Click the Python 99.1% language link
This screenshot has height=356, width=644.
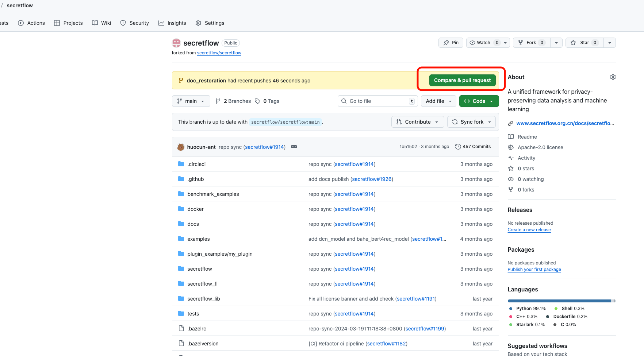[x=528, y=309]
